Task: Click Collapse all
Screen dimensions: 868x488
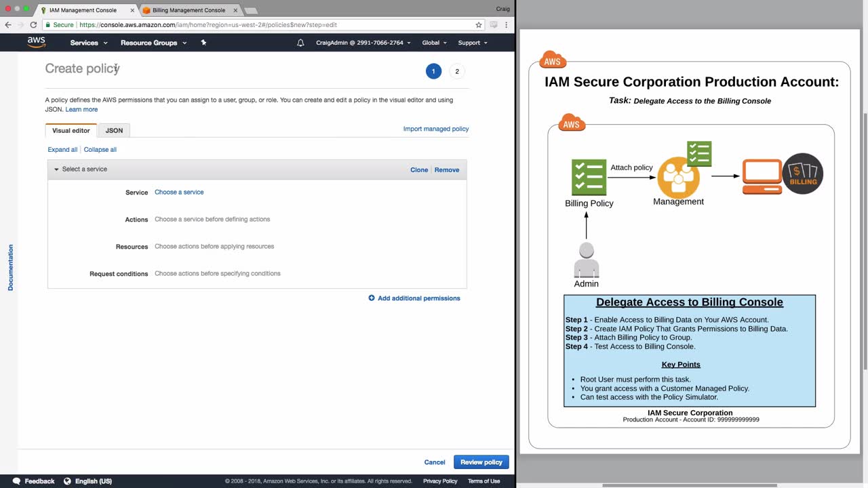Action: pyautogui.click(x=100, y=150)
